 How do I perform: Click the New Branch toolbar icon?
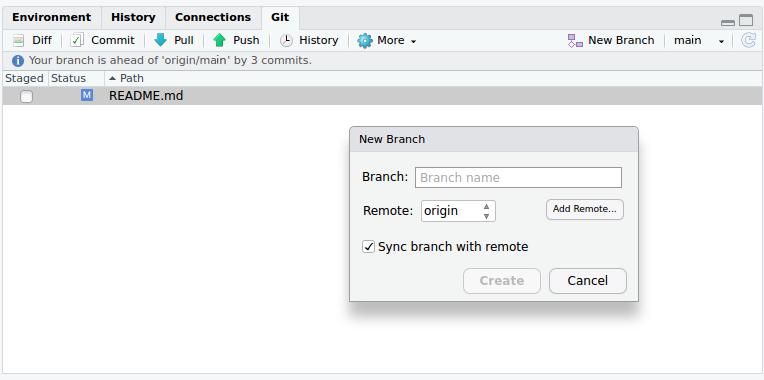tap(611, 40)
